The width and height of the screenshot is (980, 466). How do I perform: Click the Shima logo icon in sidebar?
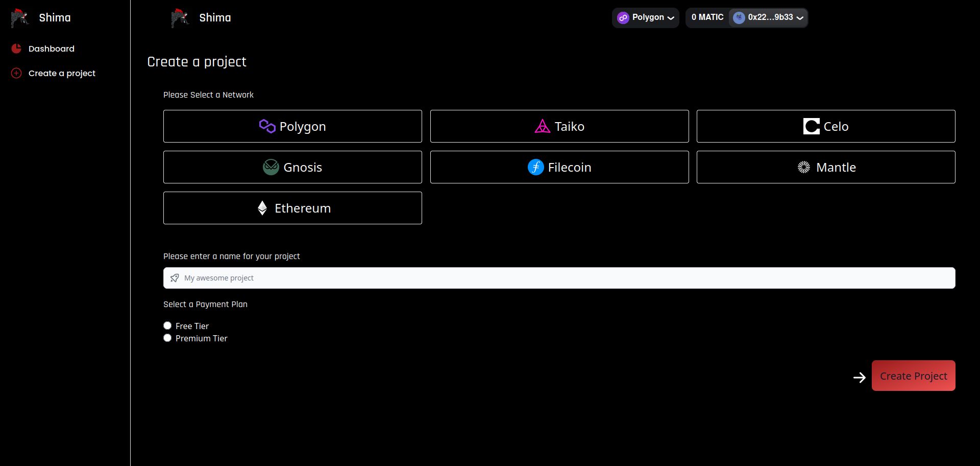20,18
